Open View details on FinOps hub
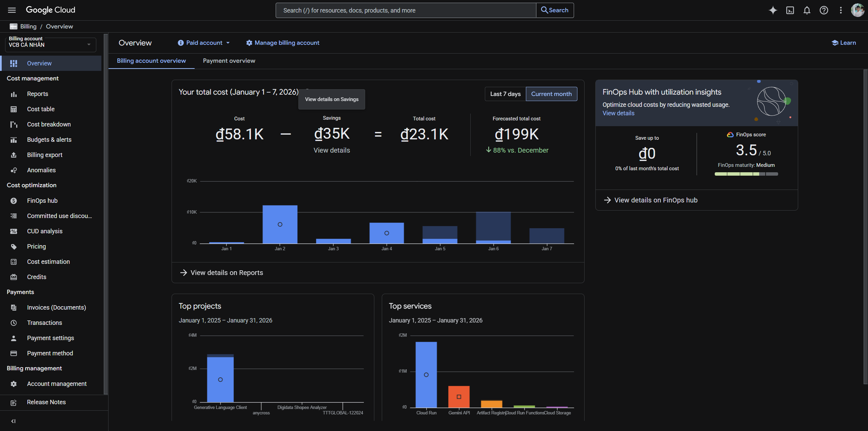Screen dimensions: 868x431 coord(656,200)
